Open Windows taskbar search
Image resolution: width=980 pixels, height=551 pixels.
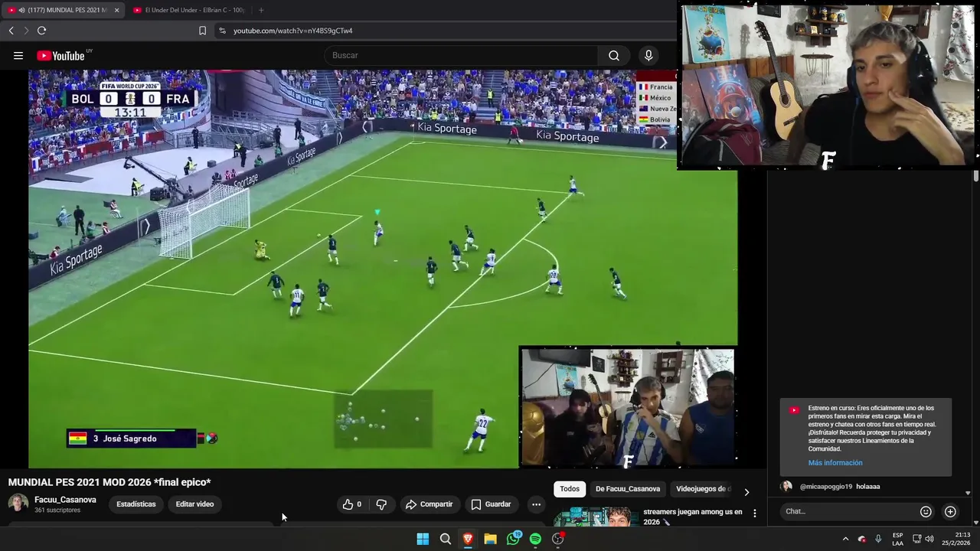(445, 539)
